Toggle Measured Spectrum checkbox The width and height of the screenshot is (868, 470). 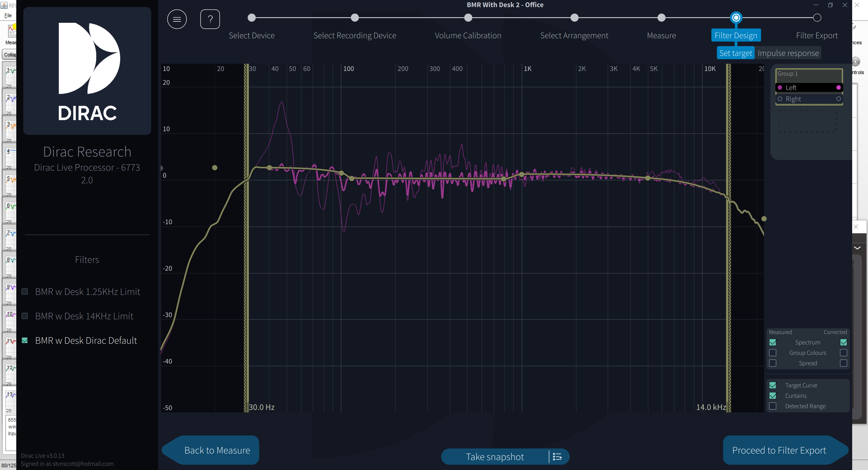pyautogui.click(x=773, y=342)
